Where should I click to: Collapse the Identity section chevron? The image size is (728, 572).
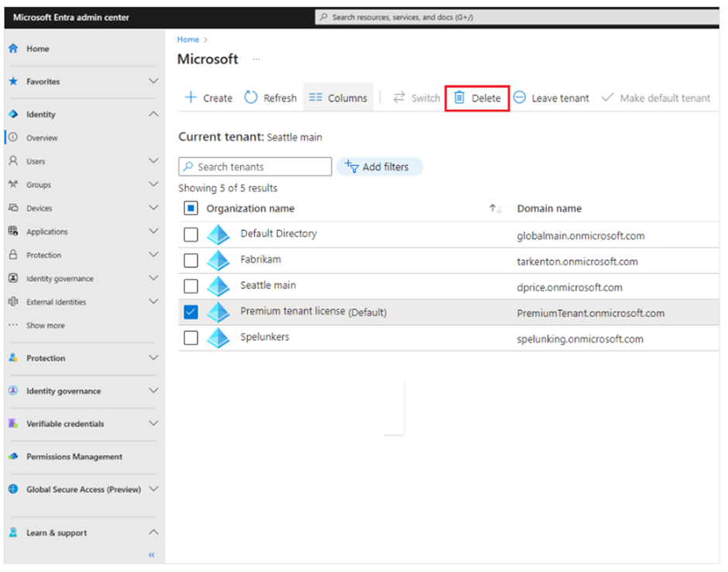point(153,114)
